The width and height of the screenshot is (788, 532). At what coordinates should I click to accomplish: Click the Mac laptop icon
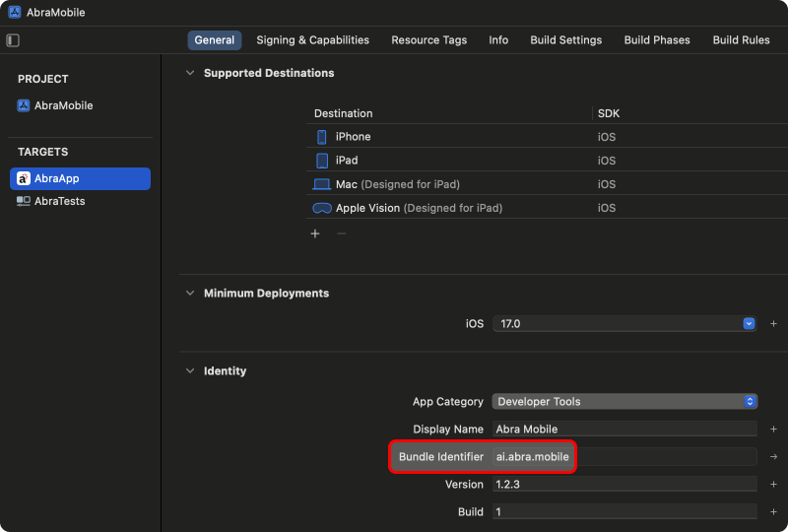322,184
